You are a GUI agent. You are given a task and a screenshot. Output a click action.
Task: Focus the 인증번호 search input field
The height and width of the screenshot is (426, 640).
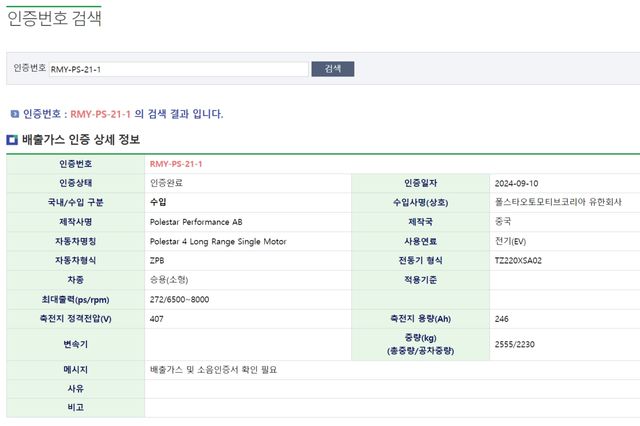[178, 69]
